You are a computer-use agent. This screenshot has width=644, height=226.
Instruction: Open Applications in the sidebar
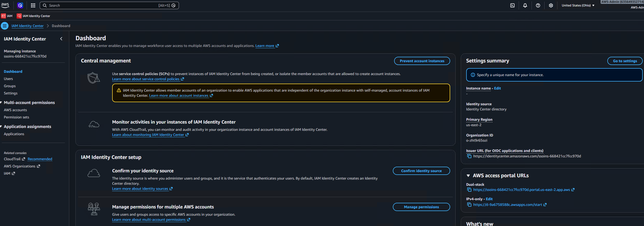tap(14, 134)
